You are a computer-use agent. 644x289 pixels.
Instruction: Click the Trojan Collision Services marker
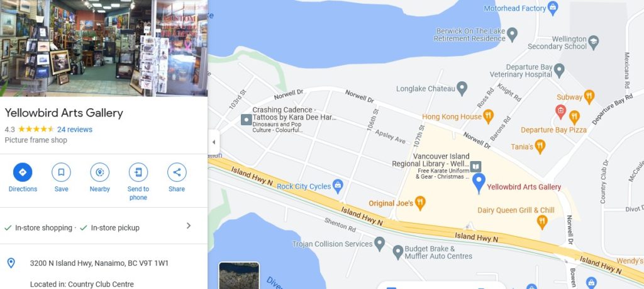[x=379, y=244]
